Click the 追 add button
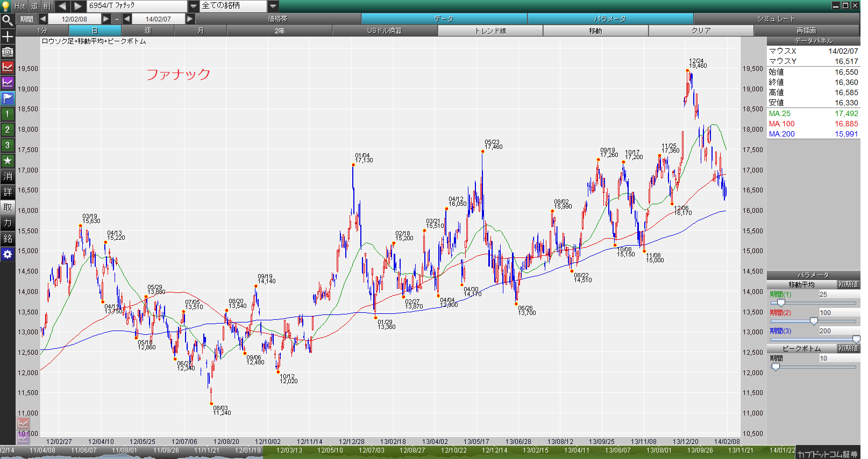This screenshot has width=868, height=459. (34, 6)
